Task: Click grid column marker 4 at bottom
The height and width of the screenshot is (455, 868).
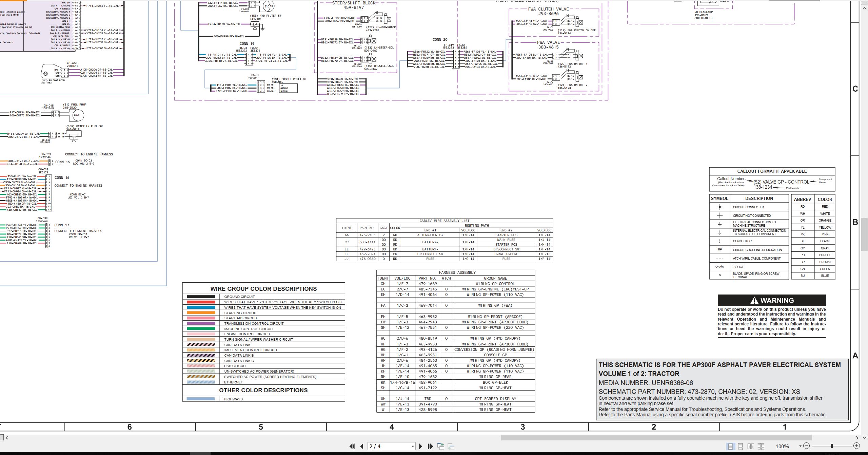Action: tap(392, 427)
